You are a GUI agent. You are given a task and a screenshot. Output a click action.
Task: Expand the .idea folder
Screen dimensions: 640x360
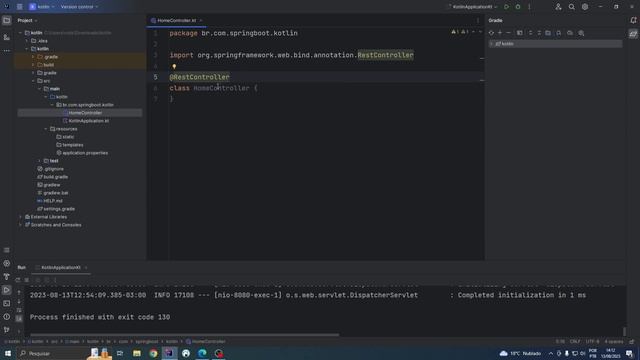point(27,41)
